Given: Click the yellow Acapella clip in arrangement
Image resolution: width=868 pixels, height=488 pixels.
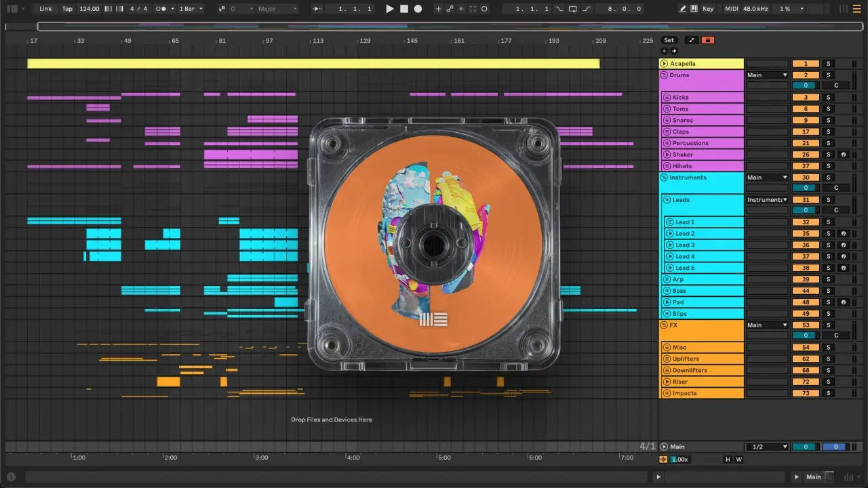Looking at the screenshot, I should pyautogui.click(x=313, y=64).
